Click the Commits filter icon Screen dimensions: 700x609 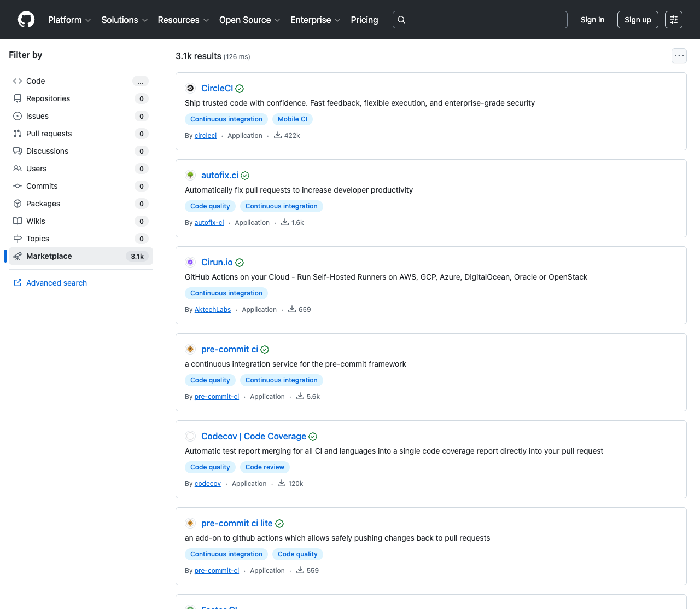click(x=17, y=186)
